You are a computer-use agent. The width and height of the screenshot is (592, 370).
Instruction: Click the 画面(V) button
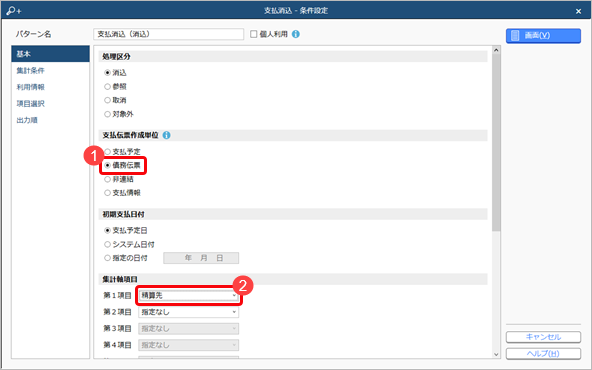click(x=543, y=35)
